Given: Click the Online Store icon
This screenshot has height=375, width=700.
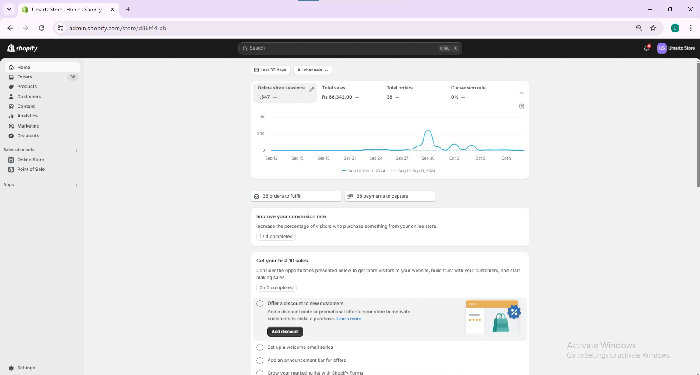Looking at the screenshot, I should click(x=12, y=159).
